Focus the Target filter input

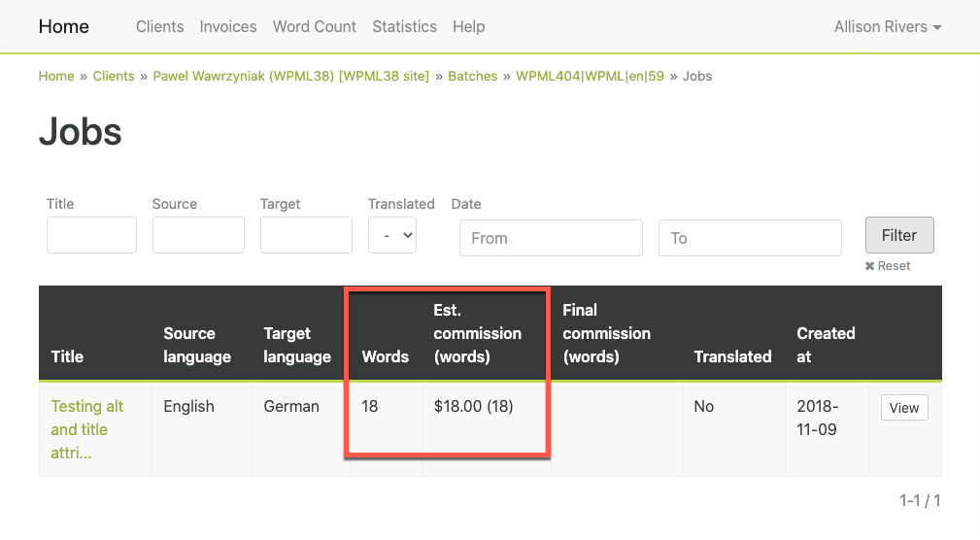coord(306,235)
